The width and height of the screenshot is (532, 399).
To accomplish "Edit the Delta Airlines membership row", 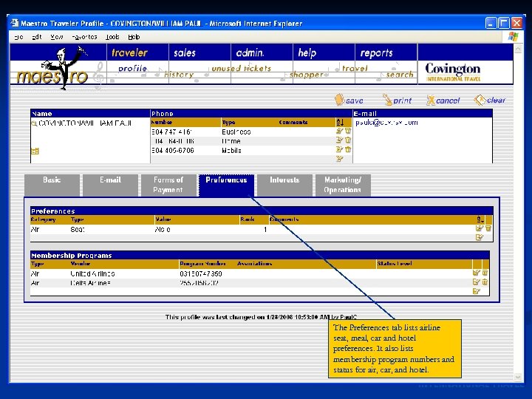I will click(477, 282).
